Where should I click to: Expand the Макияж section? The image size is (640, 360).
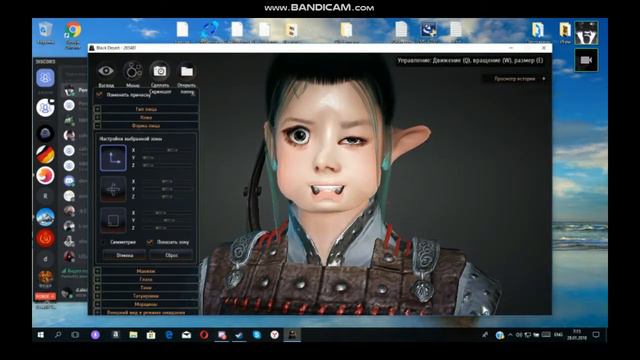(146, 271)
